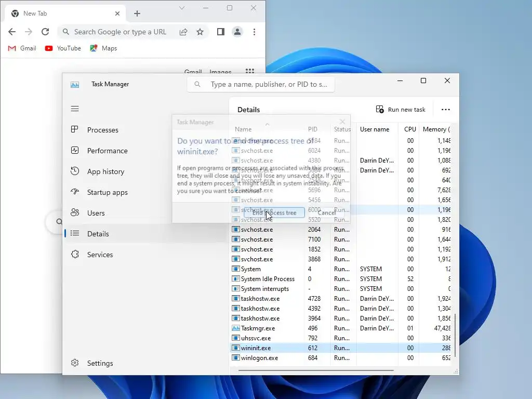The image size is (532, 399).
Task: Open the YouTube bookmark in Chrome
Action: [63, 48]
